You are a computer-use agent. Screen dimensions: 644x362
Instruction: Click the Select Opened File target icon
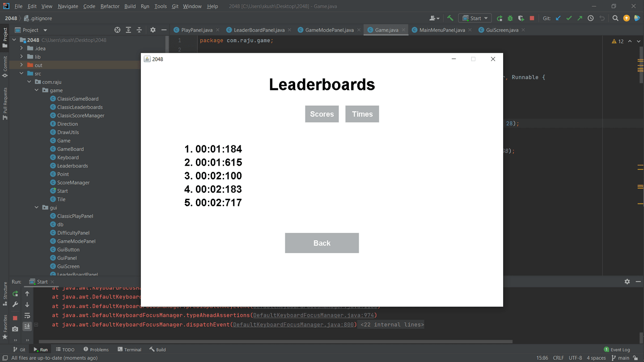point(118,30)
